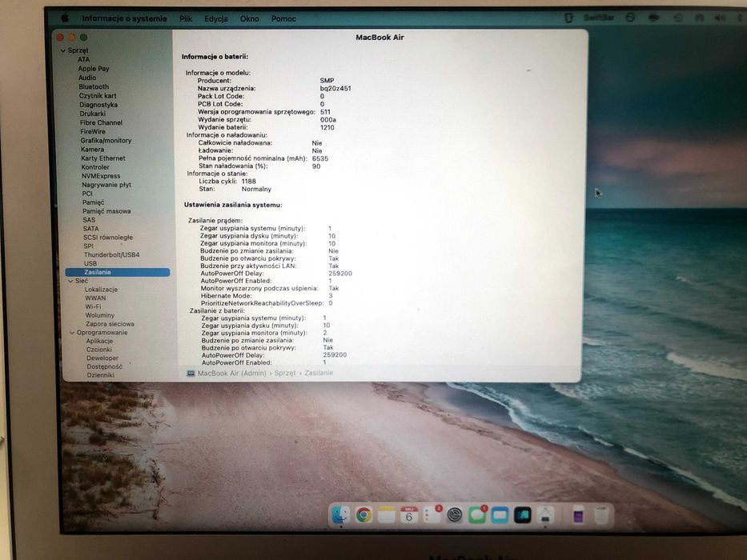Select SATA in the sidebar

click(x=90, y=229)
